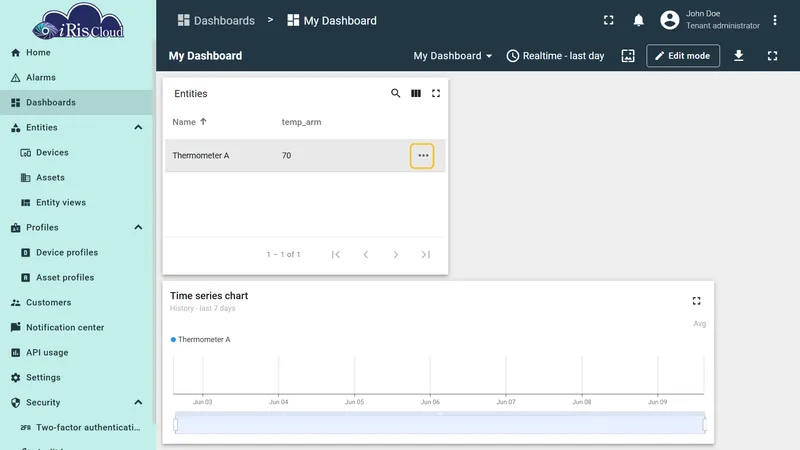Collapse the Profiles sidebar section
This screenshot has width=800, height=450.
tap(138, 228)
